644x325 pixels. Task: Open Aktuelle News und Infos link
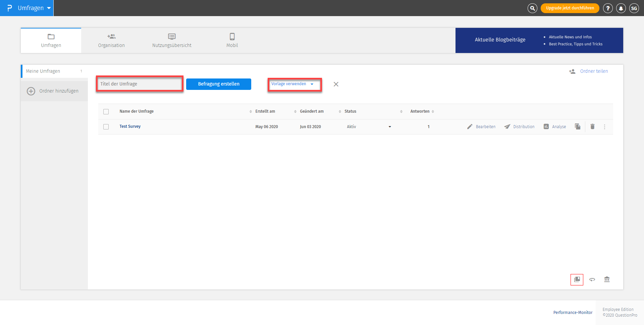click(570, 37)
